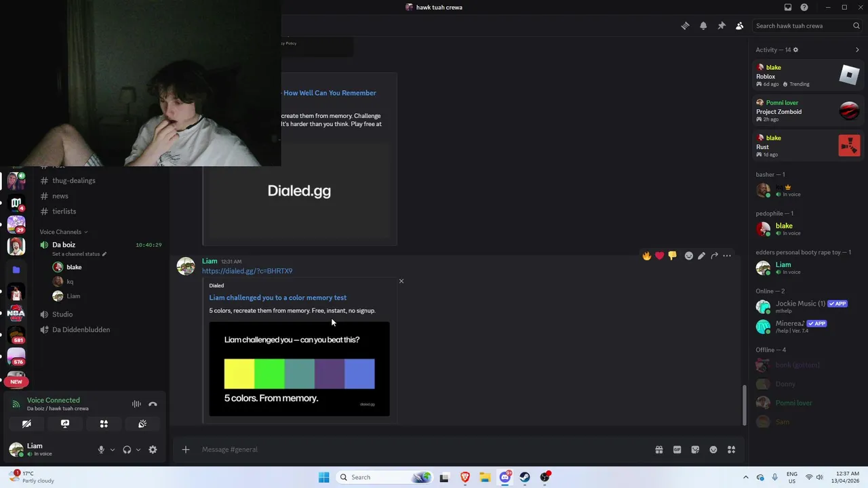
Task: React with red heart on Liam's message
Action: click(660, 256)
